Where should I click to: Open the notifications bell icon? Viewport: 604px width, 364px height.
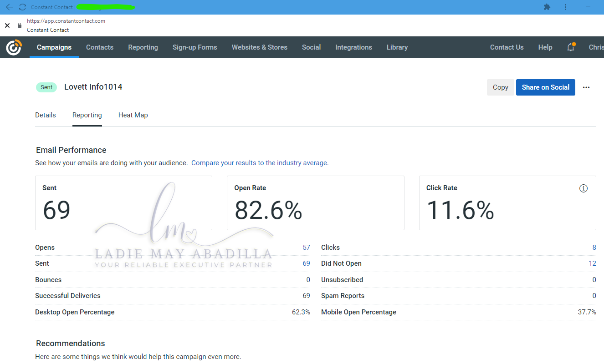pos(571,47)
